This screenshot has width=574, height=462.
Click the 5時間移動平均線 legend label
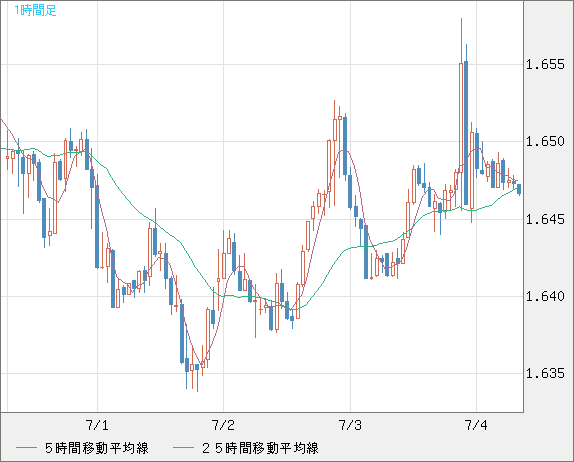pyautogui.click(x=97, y=448)
